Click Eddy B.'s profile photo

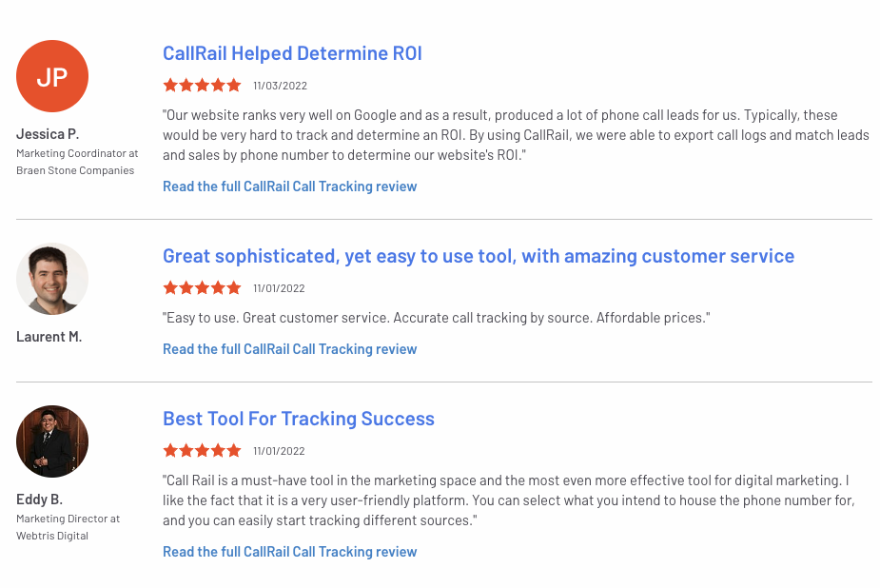click(52, 441)
